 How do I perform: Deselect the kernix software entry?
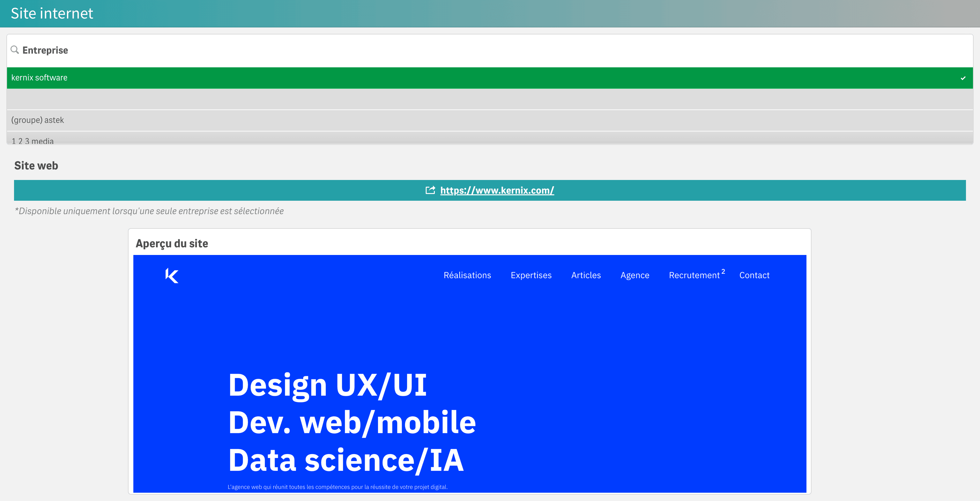[490, 78]
